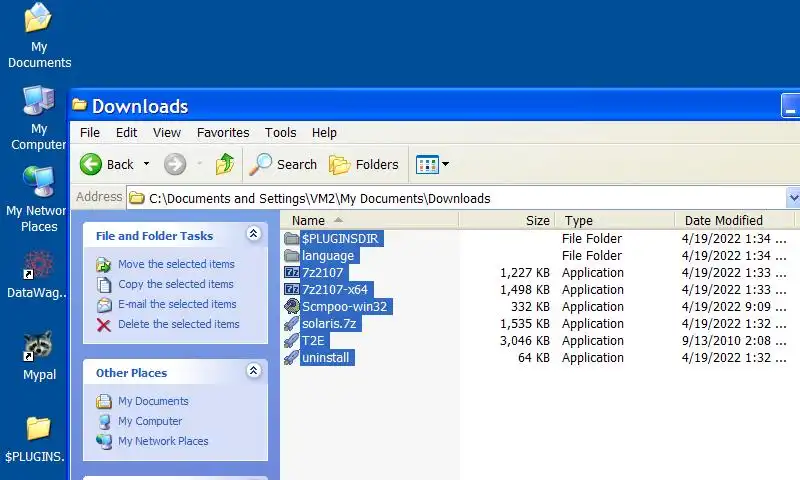Open the Views button
Screen dimensions: 800x480
pyautogui.click(x=427, y=164)
